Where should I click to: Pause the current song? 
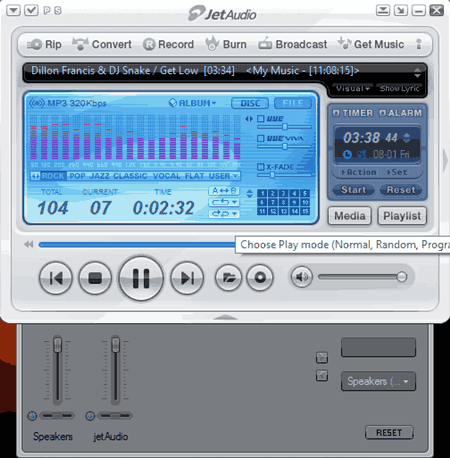[141, 278]
